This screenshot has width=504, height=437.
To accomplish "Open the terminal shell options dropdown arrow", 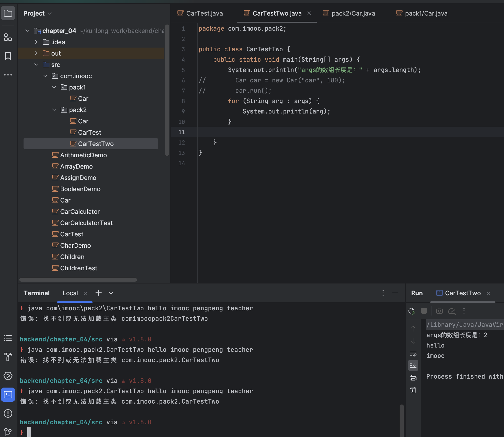I will point(111,293).
